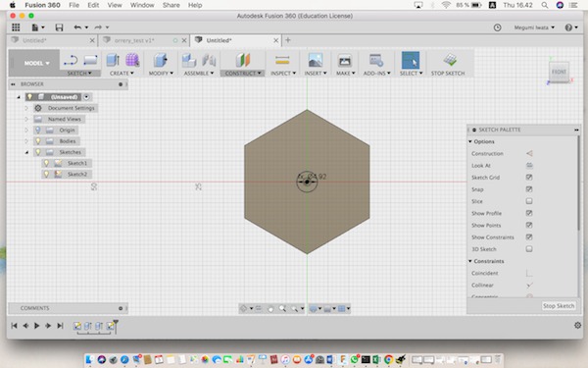Open timeline settings gear icon
Viewport: 588px width, 368px height.
coord(578,325)
